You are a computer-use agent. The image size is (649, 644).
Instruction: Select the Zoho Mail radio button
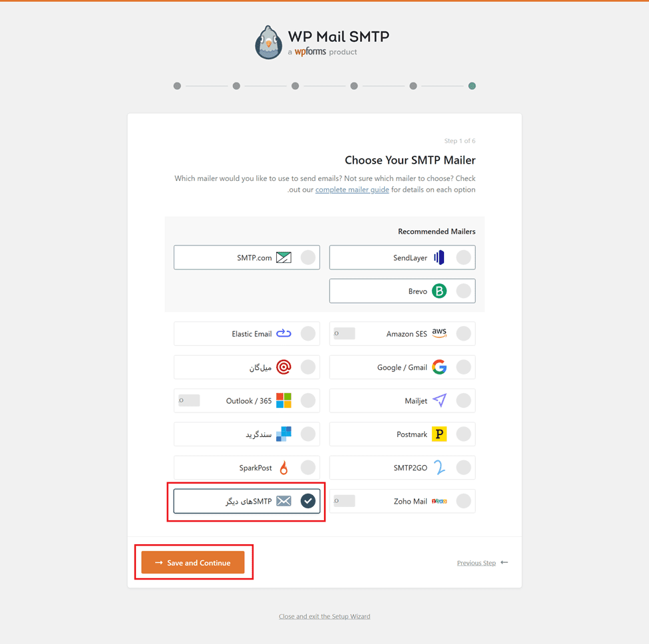point(463,501)
